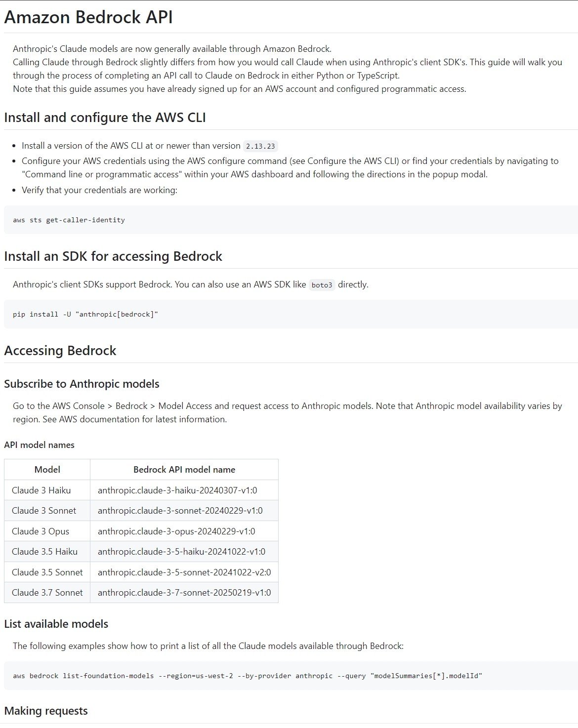Click the pip install anthropic[bedrock] code block
578x728 pixels.
click(85, 314)
